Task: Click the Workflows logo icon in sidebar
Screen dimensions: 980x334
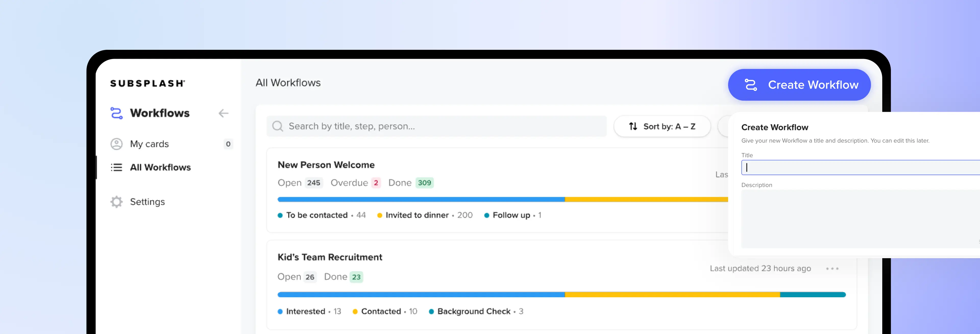Action: pos(116,113)
